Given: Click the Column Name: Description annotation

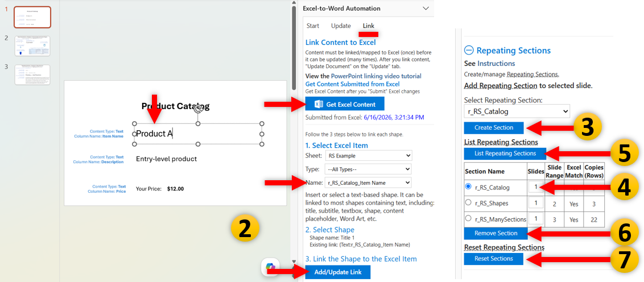Looking at the screenshot, I should 98,161.
